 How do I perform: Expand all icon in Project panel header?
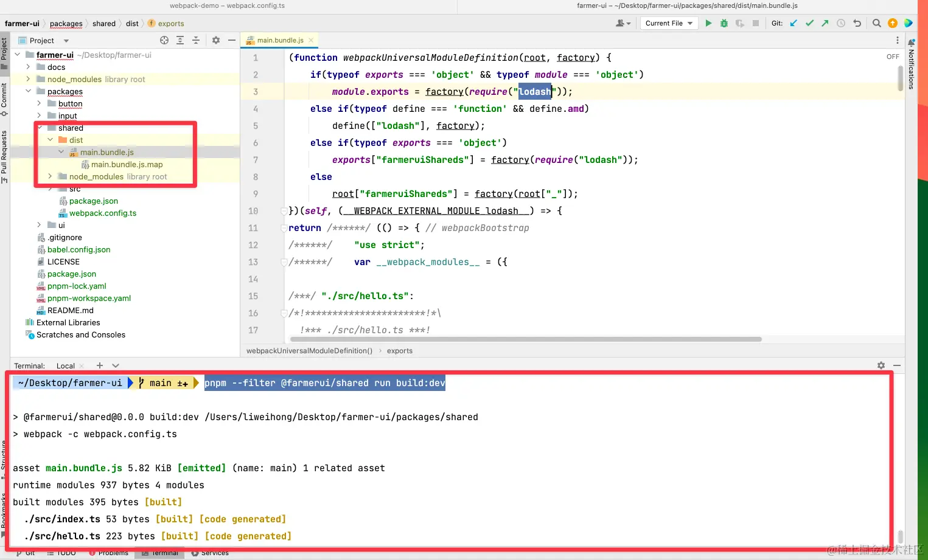click(180, 40)
